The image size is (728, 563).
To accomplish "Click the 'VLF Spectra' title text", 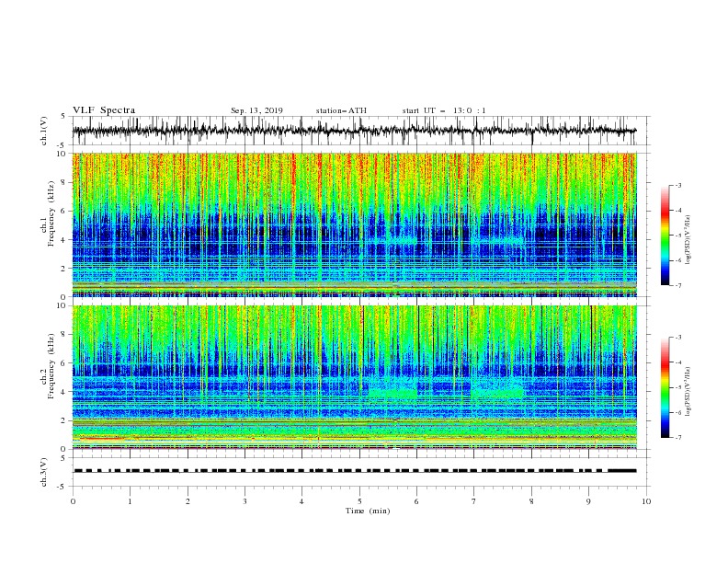I will [104, 110].
